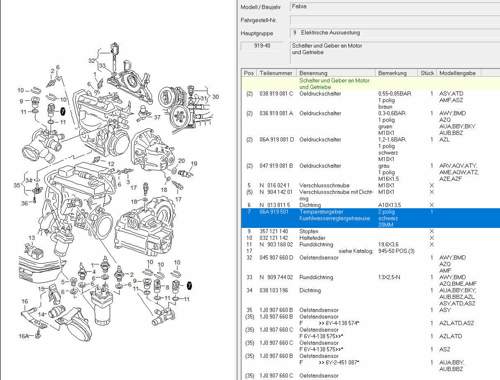Focus the Modell/Baujahr field showing Fabia
Screen dimensions: 500x380
(x=395, y=7)
